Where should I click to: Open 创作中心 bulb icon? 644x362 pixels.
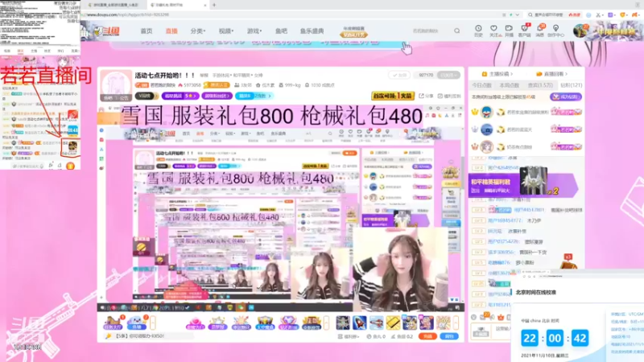(x=555, y=31)
